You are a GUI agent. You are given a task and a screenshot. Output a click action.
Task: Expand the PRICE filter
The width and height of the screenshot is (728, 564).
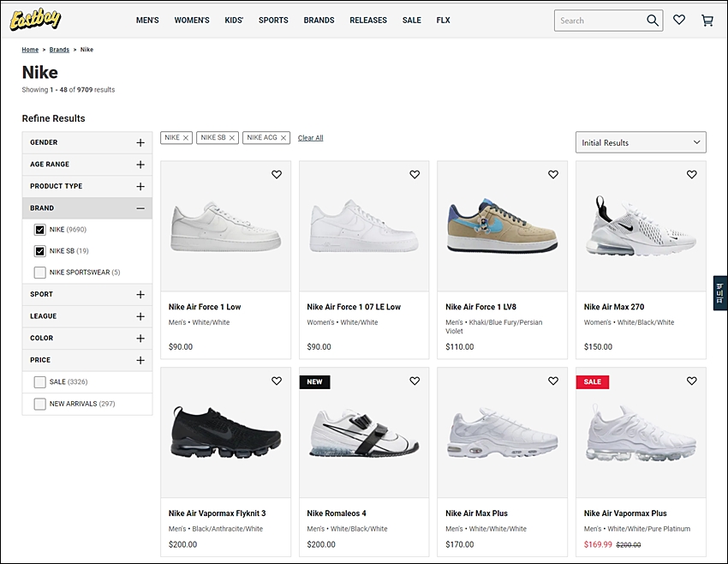[x=87, y=360]
